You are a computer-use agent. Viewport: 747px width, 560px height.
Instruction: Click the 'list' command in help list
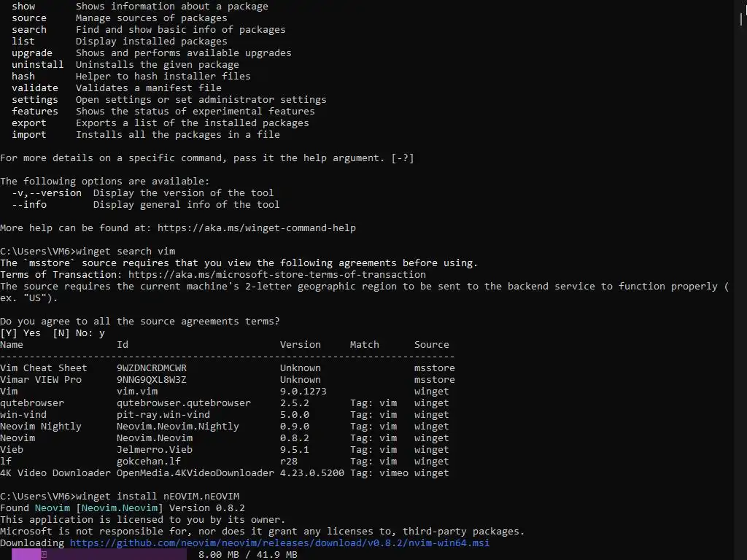23,42
